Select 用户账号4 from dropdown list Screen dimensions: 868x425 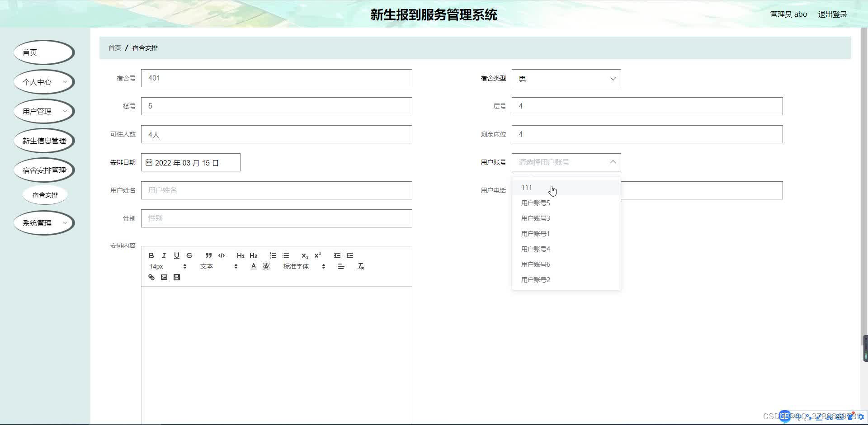click(x=566, y=249)
